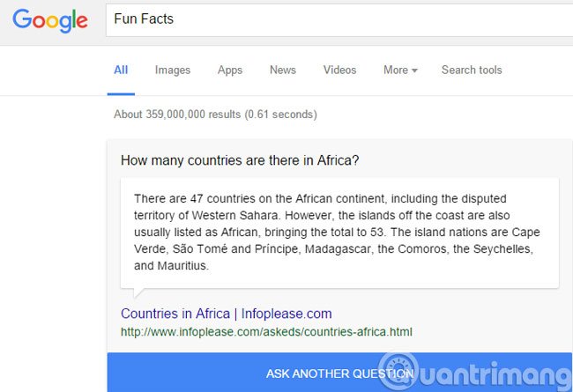Focus the search box containing Fun Facts
Screen dimensions: 573x392
pos(335,20)
